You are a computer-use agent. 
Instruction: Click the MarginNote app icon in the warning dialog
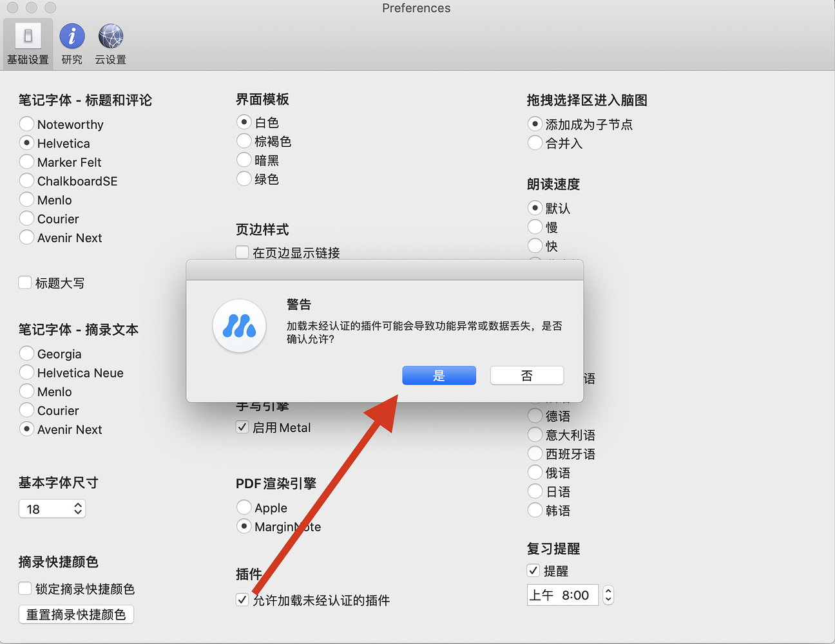(239, 327)
